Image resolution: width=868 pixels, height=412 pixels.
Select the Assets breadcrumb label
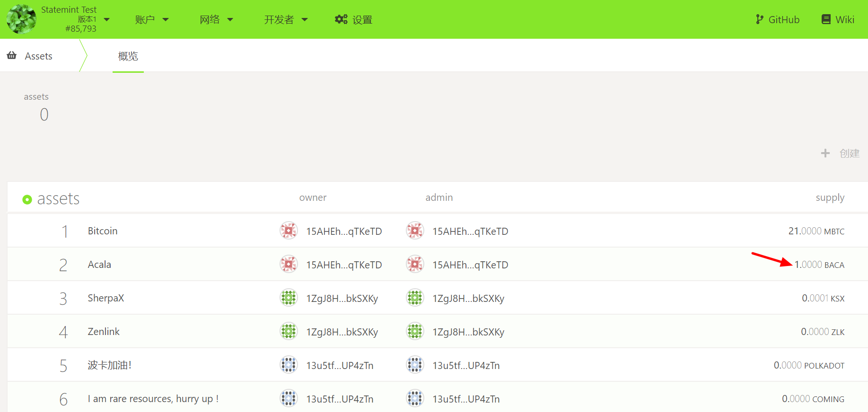(39, 56)
